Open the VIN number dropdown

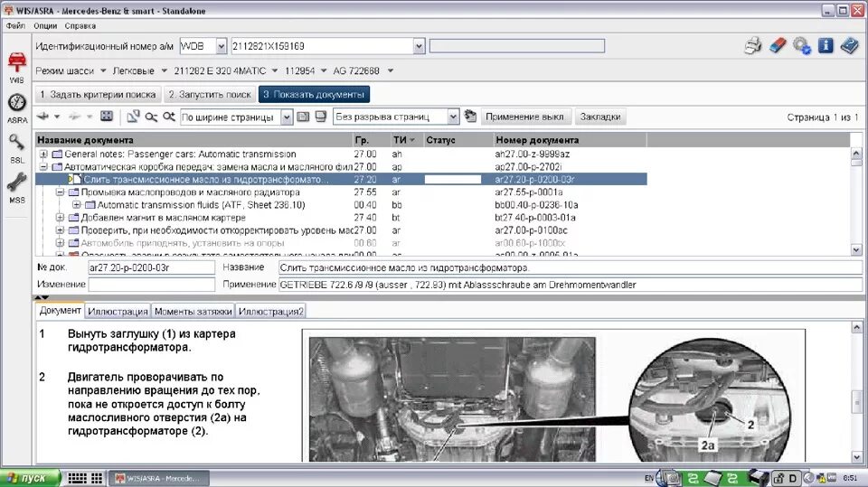(419, 46)
